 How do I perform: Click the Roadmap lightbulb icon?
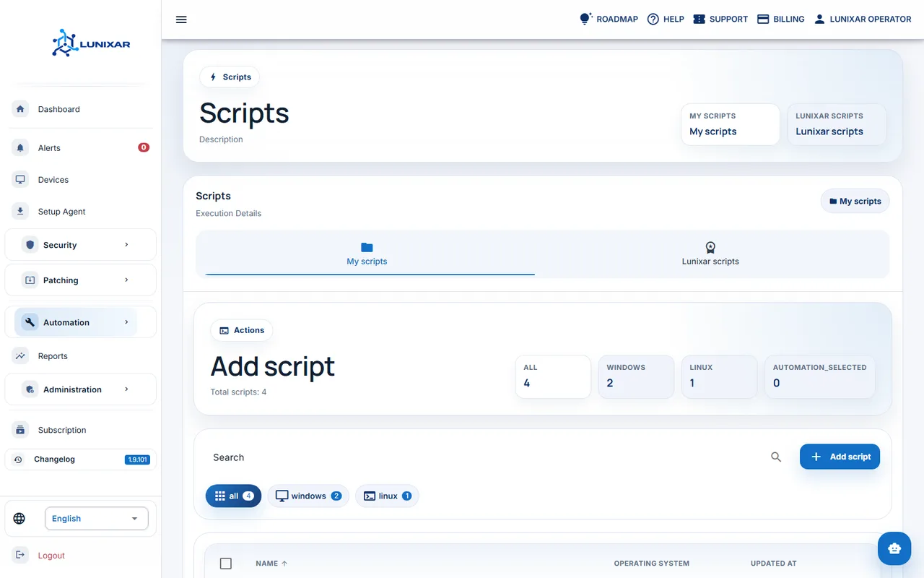click(x=585, y=19)
